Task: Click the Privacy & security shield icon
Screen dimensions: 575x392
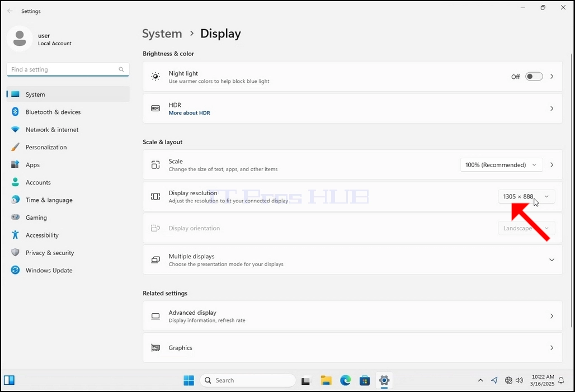Action: pos(15,253)
